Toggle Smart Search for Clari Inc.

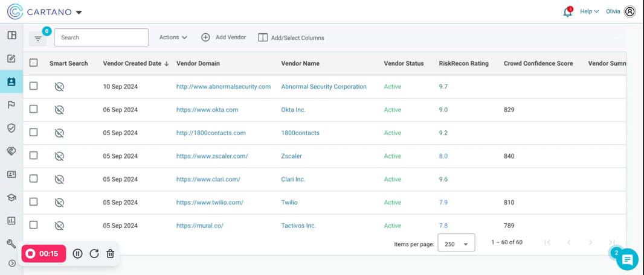(x=59, y=179)
